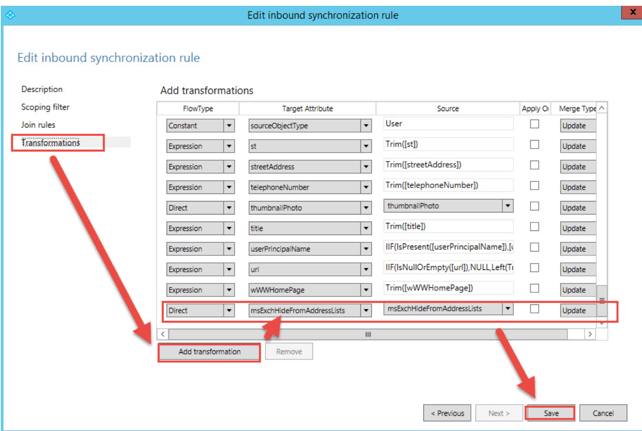Viewport: 642px width, 431px height.
Task: Open FlowType dropdown for msExchHideFromAddressLists row
Action: point(229,311)
